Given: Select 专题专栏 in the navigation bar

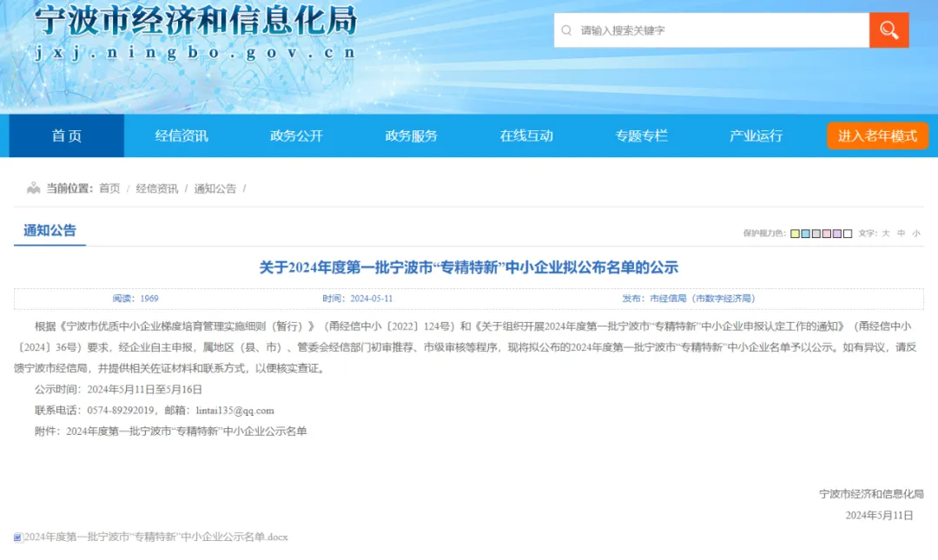Looking at the screenshot, I should [x=641, y=135].
